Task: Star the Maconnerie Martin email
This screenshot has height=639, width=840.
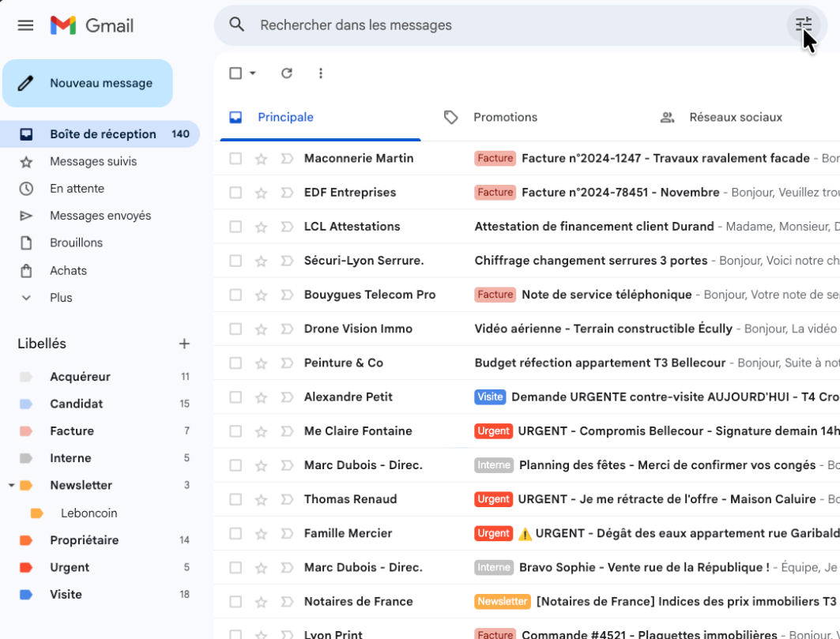Action: (261, 159)
